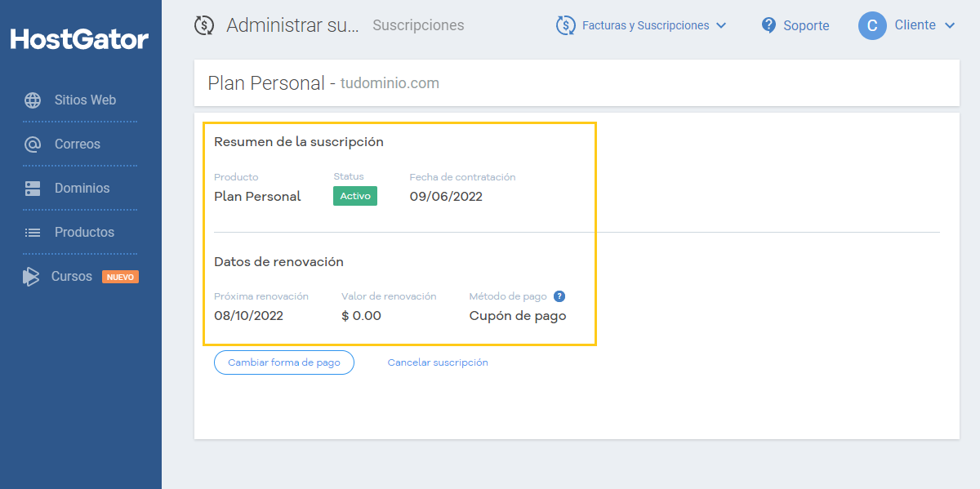980x489 pixels.
Task: Click the contract date 09/06/2022
Action: click(x=446, y=196)
